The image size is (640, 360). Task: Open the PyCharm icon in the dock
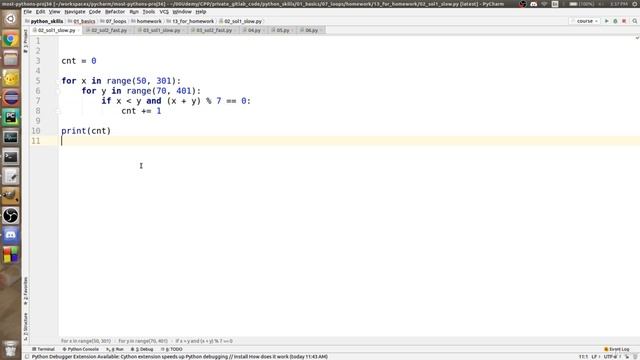pos(11,118)
